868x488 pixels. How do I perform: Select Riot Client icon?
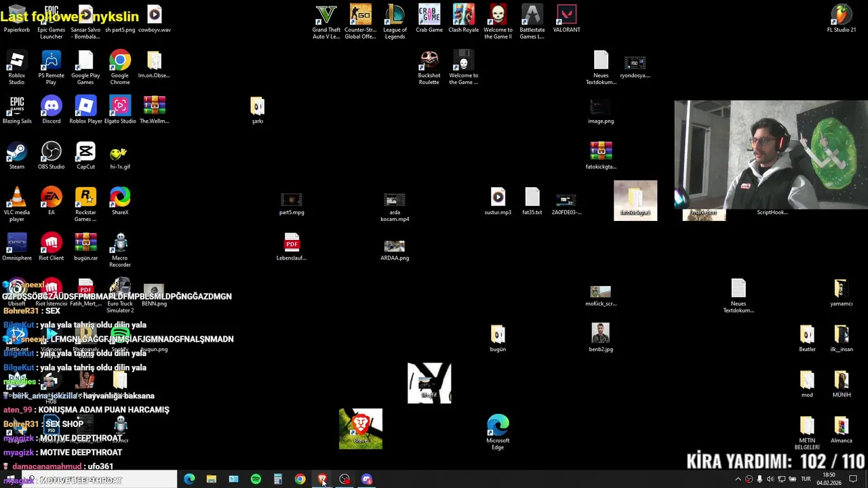point(51,247)
